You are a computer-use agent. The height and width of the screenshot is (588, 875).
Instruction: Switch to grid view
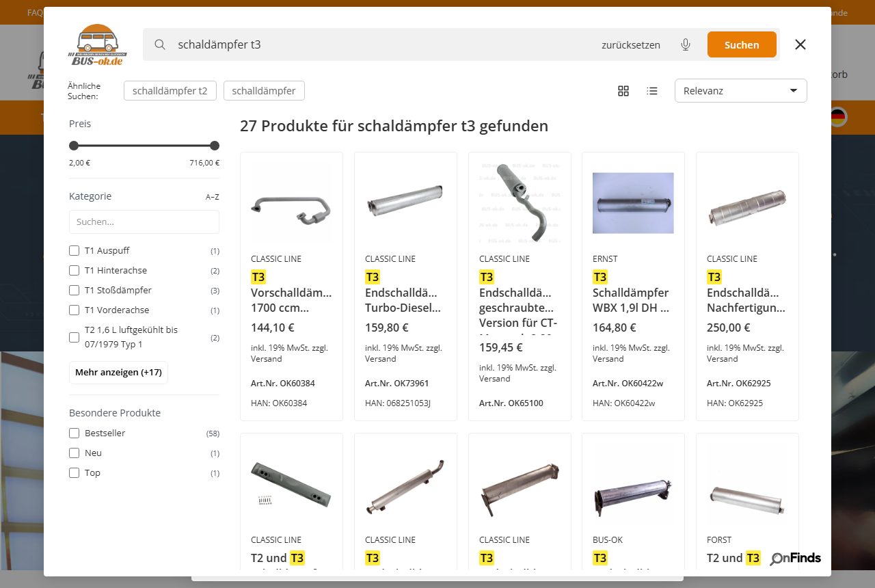pyautogui.click(x=623, y=91)
